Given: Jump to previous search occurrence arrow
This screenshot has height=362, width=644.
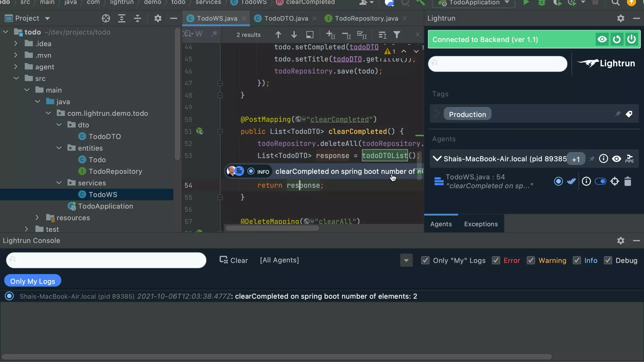Looking at the screenshot, I should pos(278,35).
